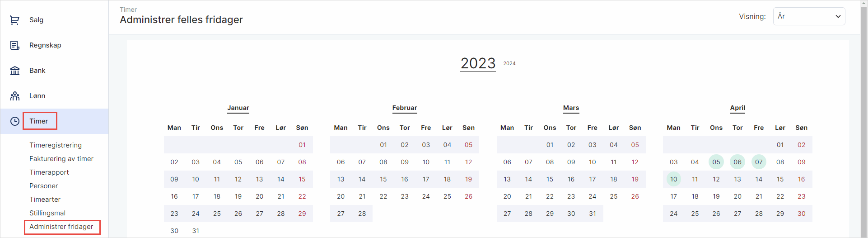Select April 05 highlighted day
The width and height of the screenshot is (868, 238).
tap(716, 162)
